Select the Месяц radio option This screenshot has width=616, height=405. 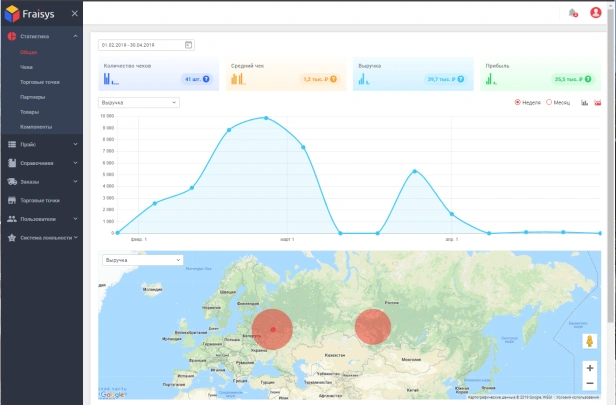click(x=549, y=102)
